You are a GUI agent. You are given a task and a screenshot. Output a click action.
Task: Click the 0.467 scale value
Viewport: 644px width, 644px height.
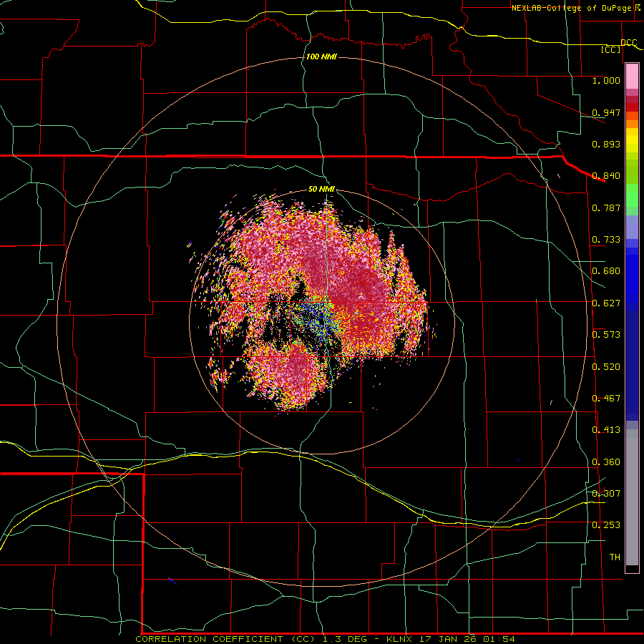coord(606,399)
